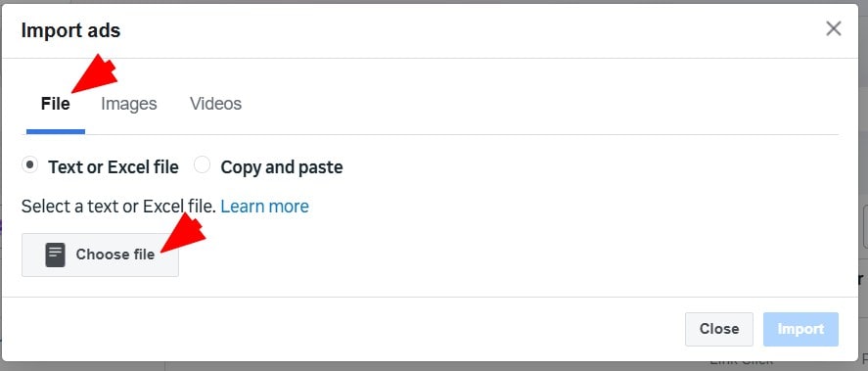The height and width of the screenshot is (371, 868).
Task: Switch to the File tab
Action: [x=56, y=104]
